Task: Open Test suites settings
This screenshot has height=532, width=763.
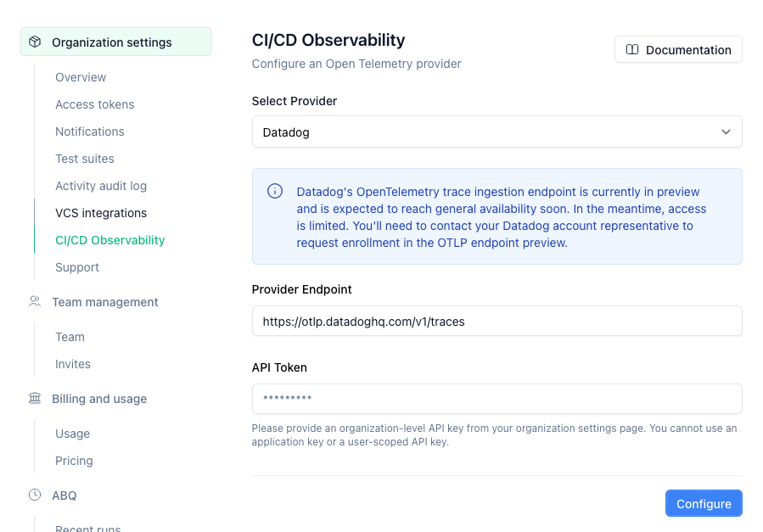Action: tap(85, 159)
